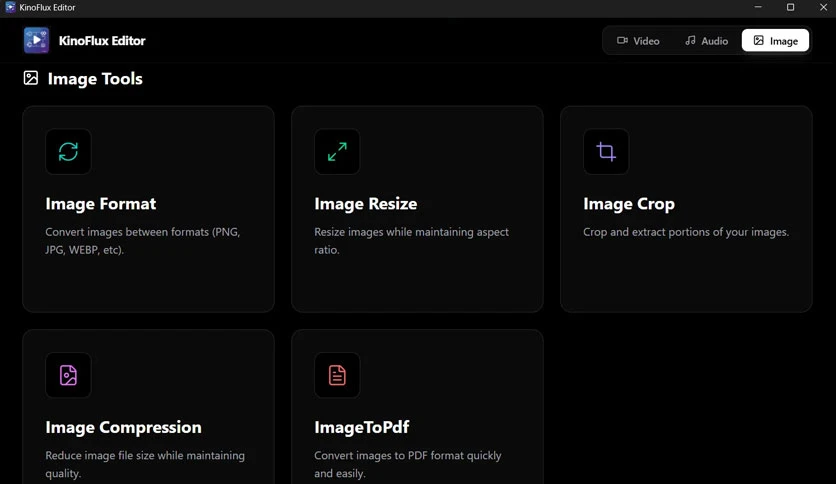Maximize the KinoFlux Editor window
Screen dimensions: 836x484
(791, 7)
